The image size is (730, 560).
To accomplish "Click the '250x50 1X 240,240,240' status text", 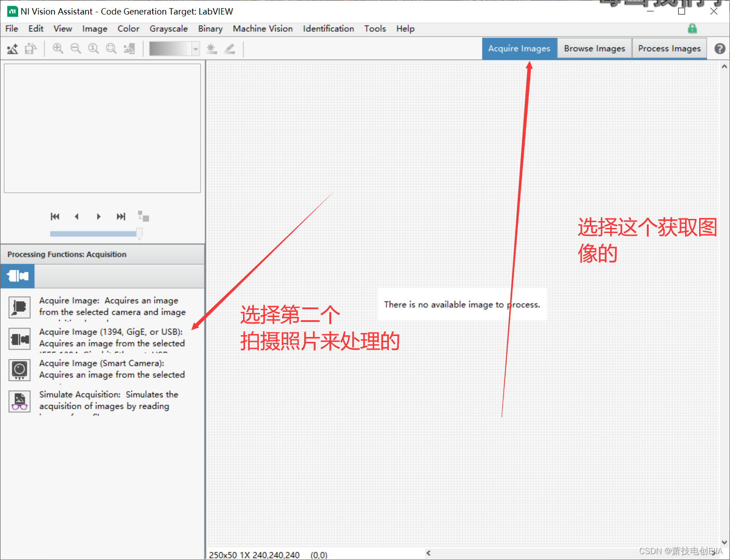I will pos(254,555).
